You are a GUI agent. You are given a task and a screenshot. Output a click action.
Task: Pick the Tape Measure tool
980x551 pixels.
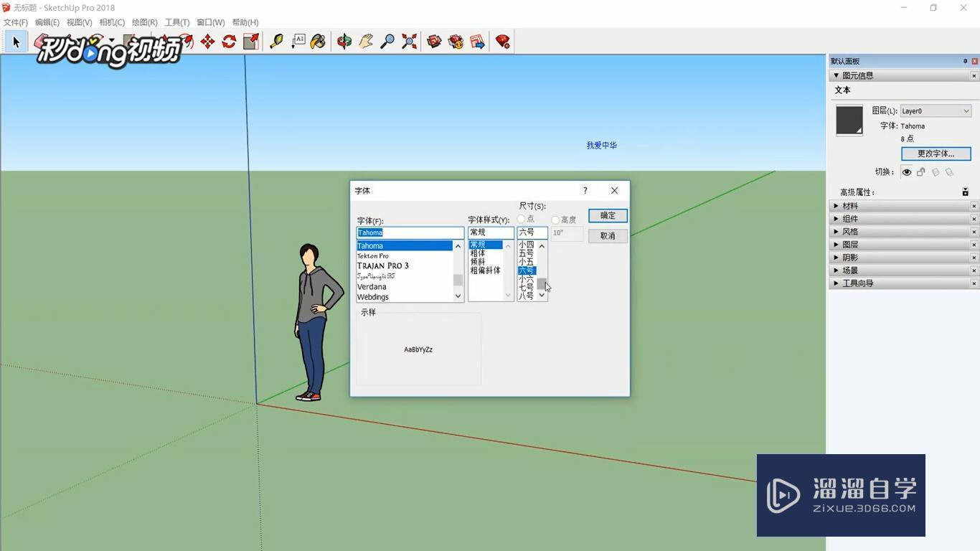point(276,42)
